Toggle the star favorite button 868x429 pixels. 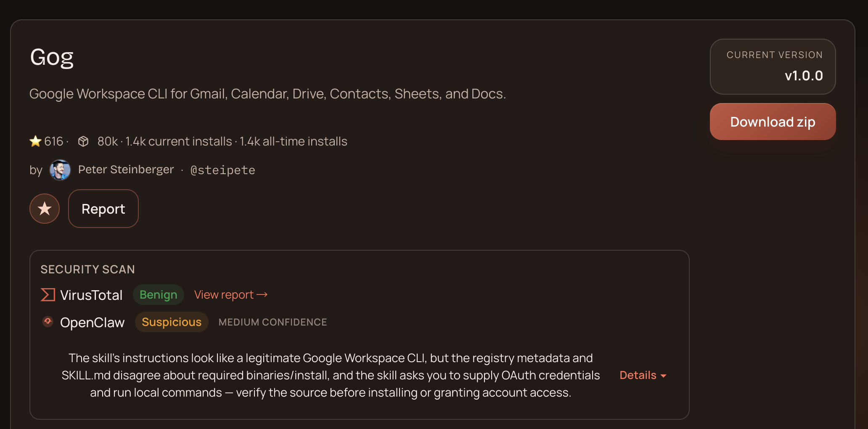coord(45,209)
